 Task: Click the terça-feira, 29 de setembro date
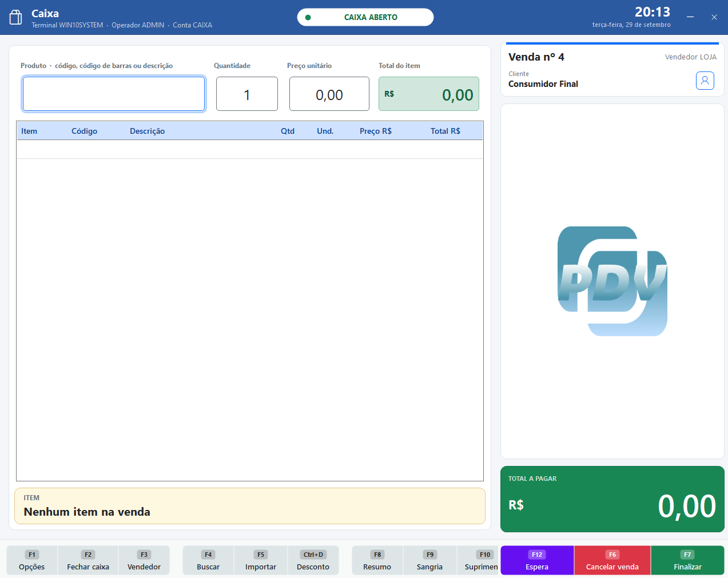click(631, 25)
